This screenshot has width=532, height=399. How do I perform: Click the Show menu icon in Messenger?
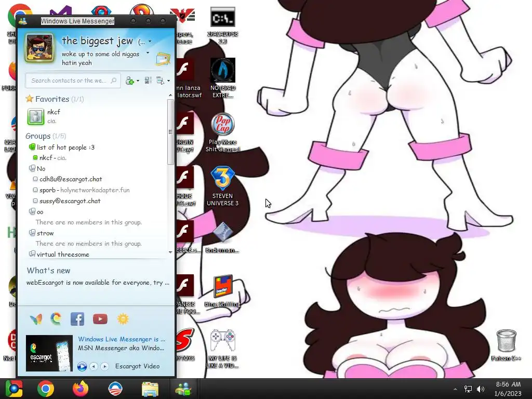[x=160, y=81]
